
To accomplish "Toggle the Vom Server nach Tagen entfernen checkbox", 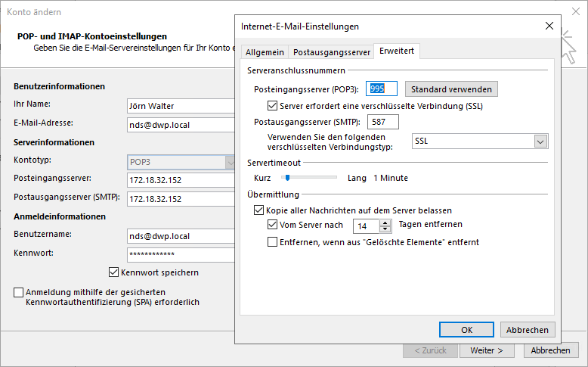I will (273, 225).
